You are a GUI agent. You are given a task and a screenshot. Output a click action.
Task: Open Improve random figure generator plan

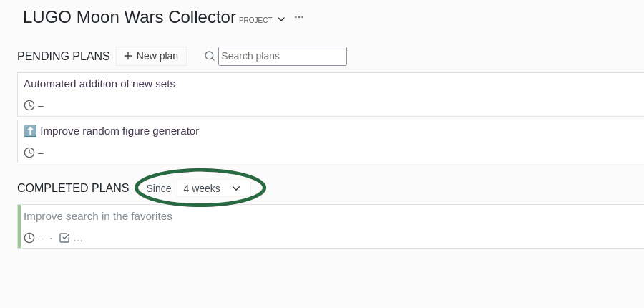pyautogui.click(x=119, y=131)
